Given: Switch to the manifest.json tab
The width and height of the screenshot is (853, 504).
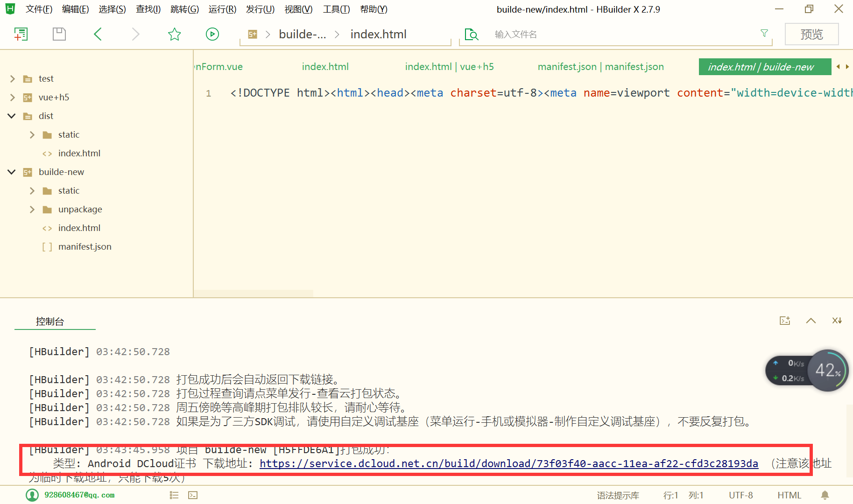Looking at the screenshot, I should 601,67.
